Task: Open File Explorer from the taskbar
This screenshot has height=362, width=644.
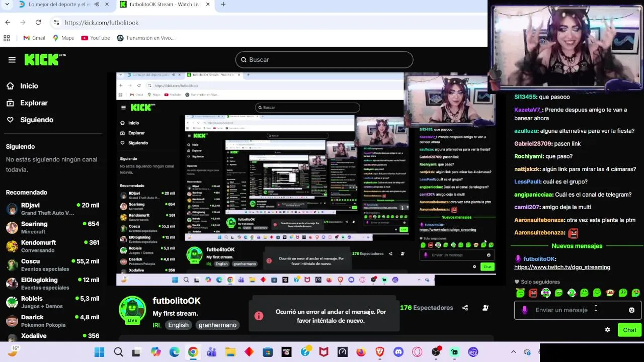Action: (x=230, y=352)
